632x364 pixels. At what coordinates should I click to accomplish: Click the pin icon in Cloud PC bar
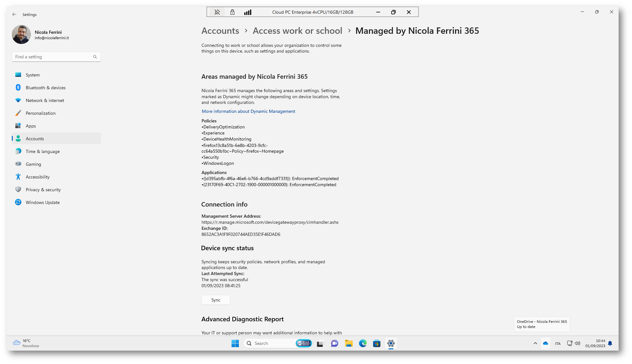pos(217,12)
